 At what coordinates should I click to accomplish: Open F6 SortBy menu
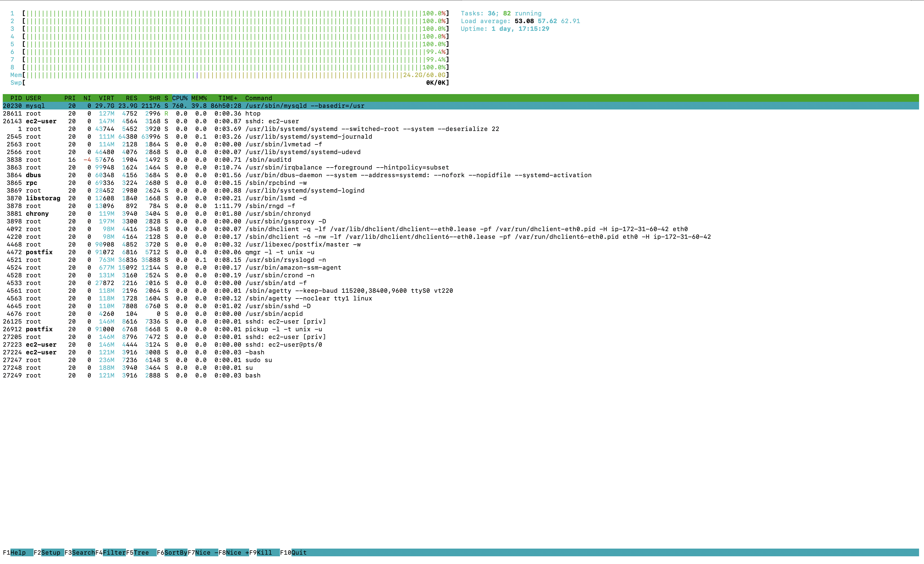[x=172, y=552]
